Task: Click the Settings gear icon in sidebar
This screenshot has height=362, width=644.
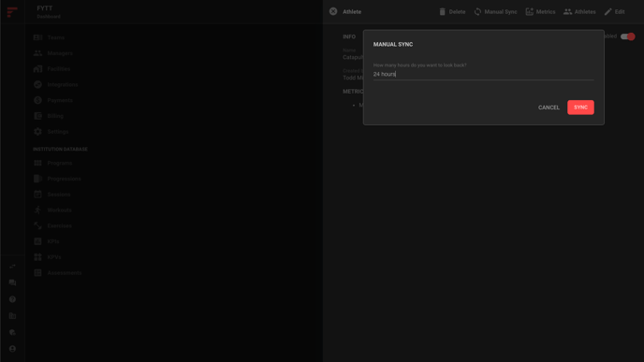Action: [x=37, y=132]
